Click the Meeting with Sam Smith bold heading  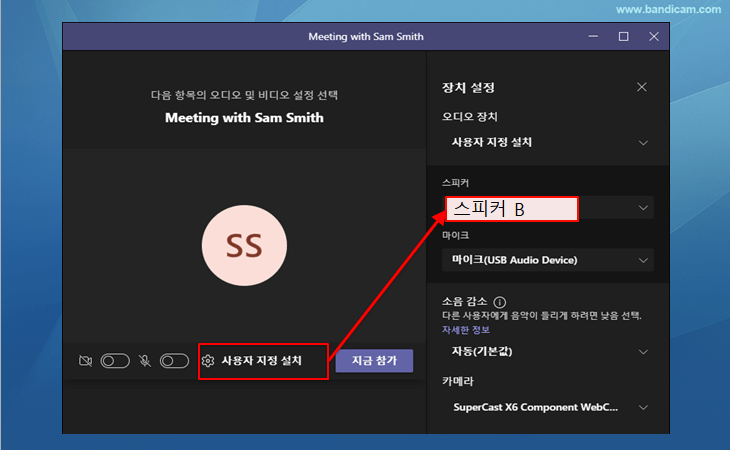coord(244,118)
